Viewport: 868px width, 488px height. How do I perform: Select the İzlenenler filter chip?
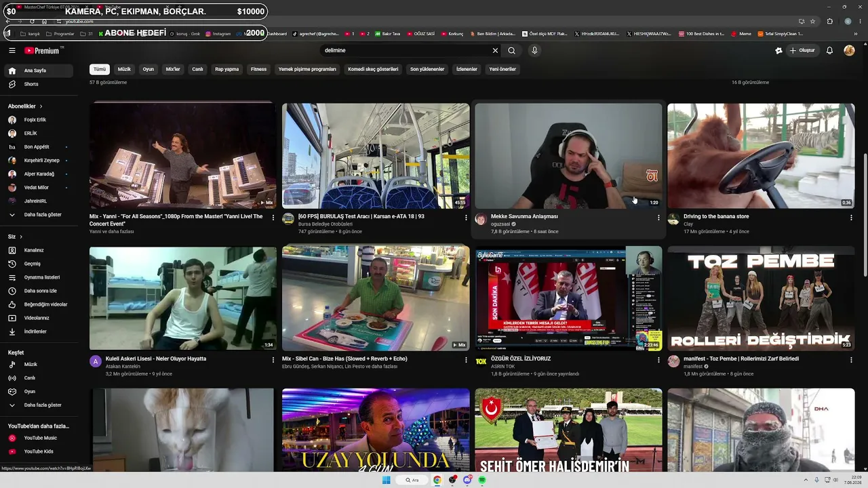(x=467, y=69)
